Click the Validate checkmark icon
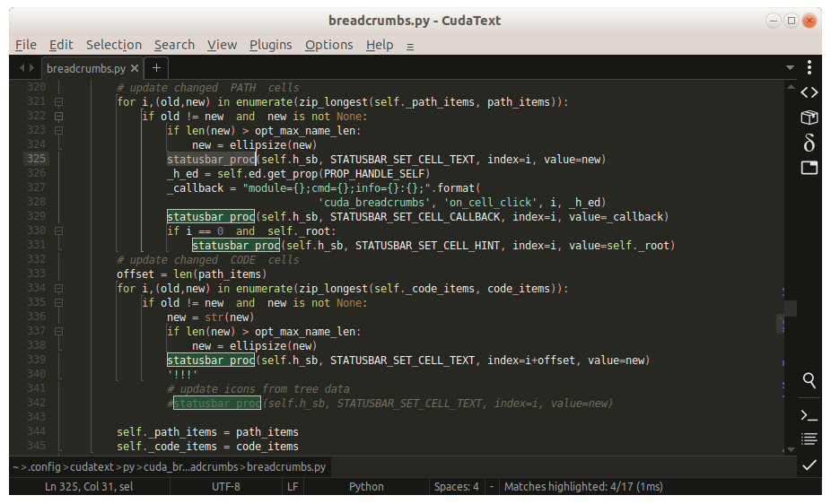 (x=809, y=465)
